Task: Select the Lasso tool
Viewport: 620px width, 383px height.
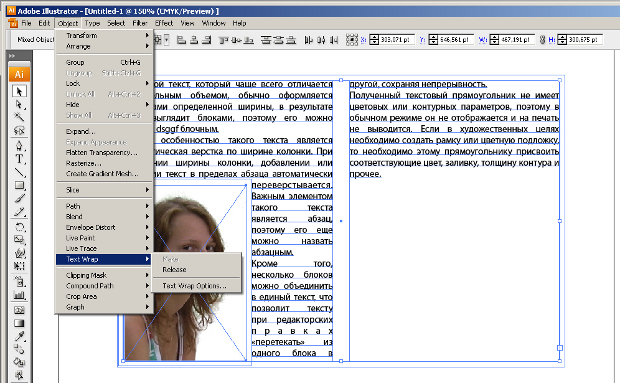Action: point(19,130)
